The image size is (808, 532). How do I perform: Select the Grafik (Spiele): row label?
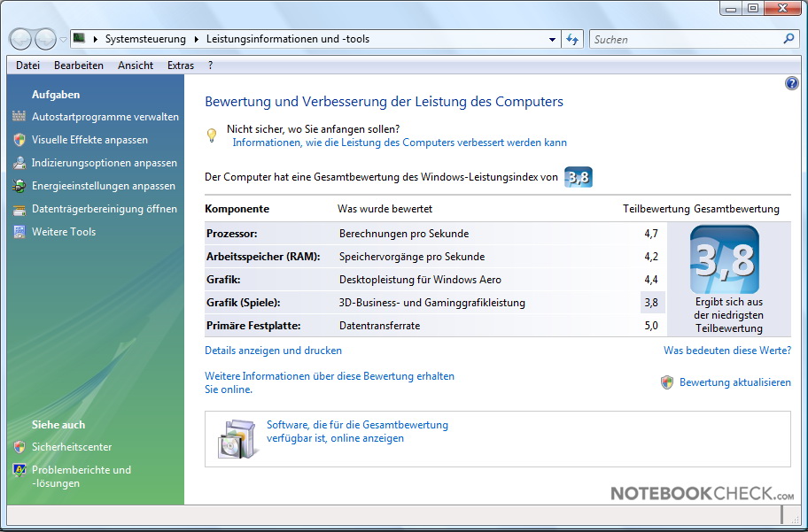coord(244,303)
